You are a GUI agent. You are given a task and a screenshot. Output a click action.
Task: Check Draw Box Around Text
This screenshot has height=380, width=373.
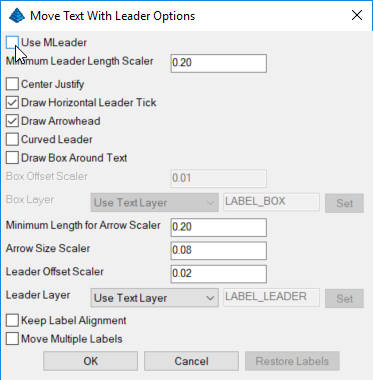[x=12, y=158]
